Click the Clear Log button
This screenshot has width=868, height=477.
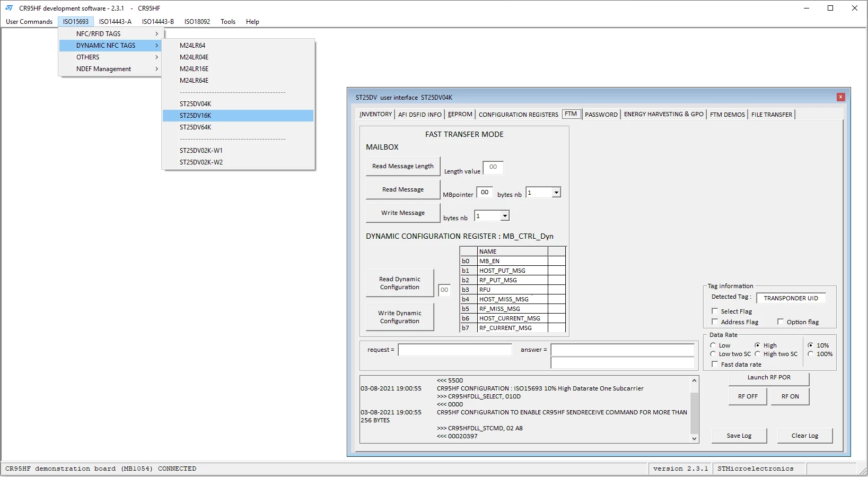coord(805,436)
